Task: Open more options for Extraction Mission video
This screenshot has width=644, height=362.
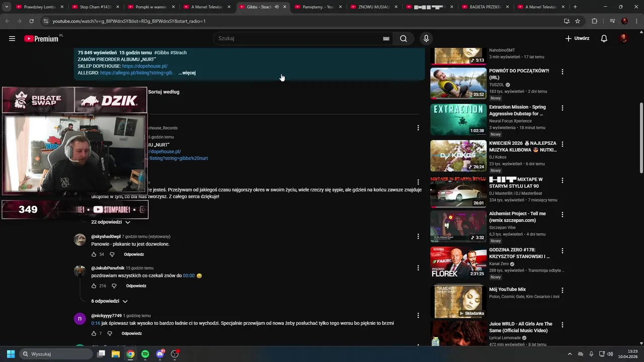Action: tap(562, 108)
